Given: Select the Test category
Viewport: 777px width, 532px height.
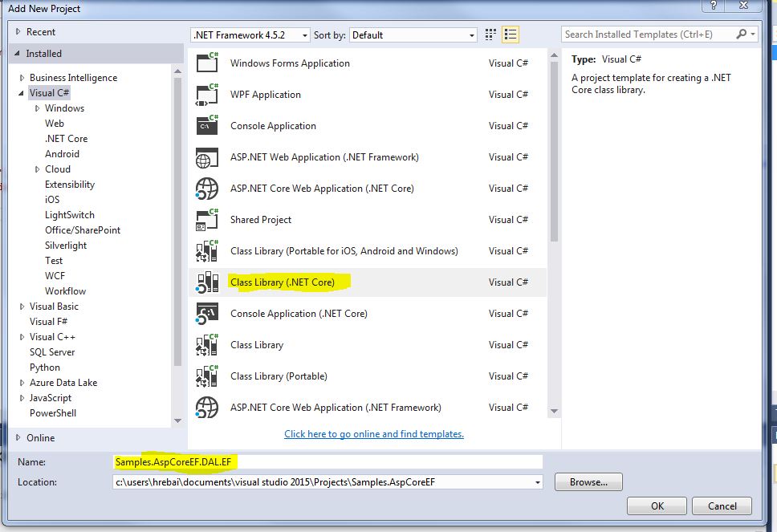Looking at the screenshot, I should click(x=54, y=261).
